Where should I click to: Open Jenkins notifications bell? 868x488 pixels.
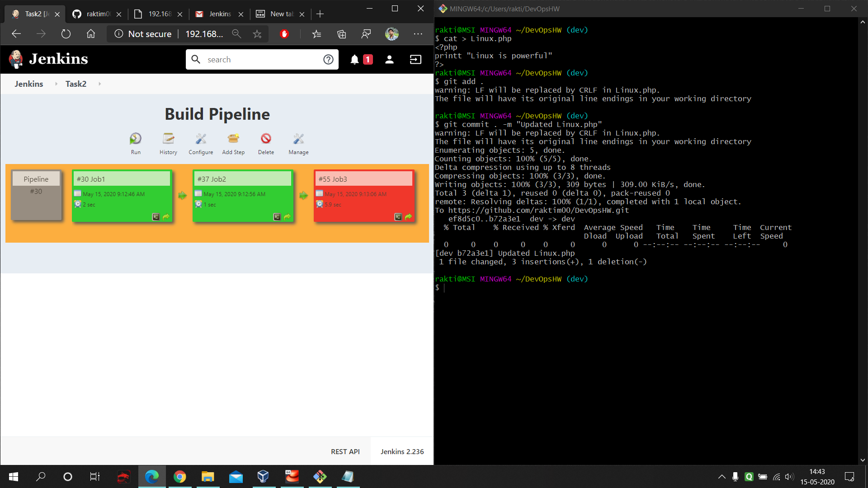coord(355,60)
